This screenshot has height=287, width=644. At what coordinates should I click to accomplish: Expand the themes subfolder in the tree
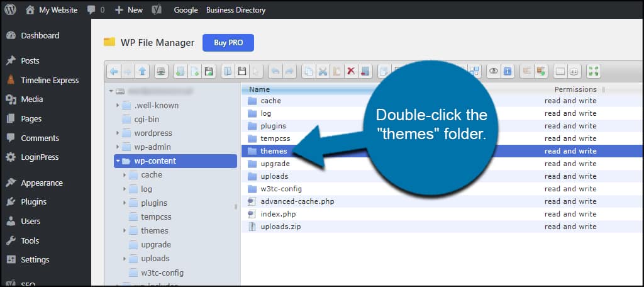[125, 230]
